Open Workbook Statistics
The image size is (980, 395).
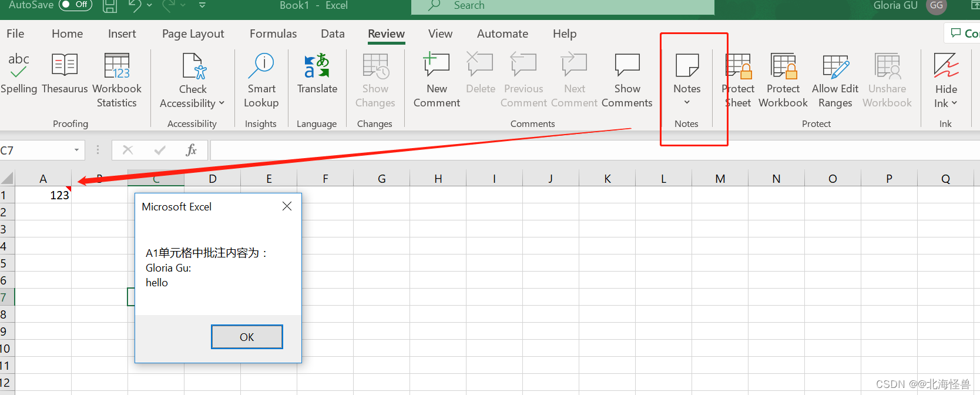click(x=117, y=81)
